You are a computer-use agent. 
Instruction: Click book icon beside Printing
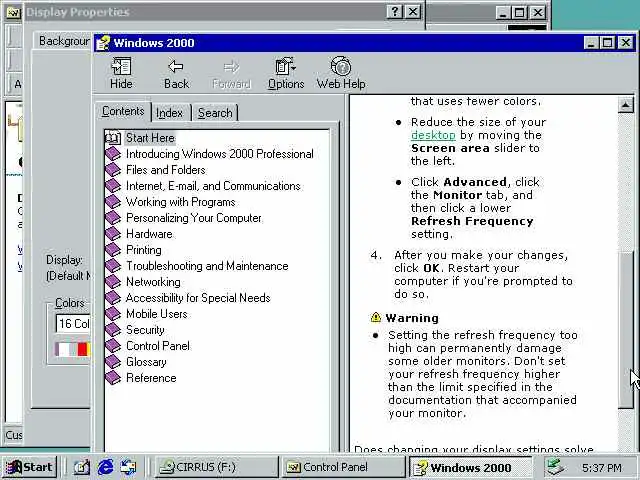pyautogui.click(x=113, y=249)
